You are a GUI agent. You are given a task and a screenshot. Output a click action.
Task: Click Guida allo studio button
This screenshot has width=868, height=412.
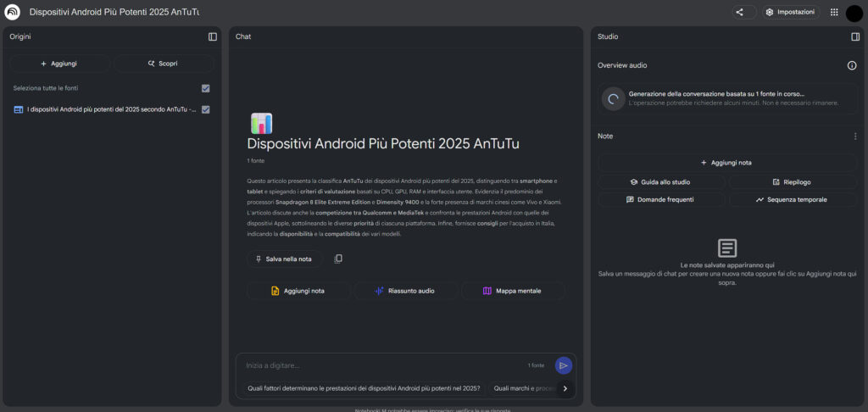point(659,181)
